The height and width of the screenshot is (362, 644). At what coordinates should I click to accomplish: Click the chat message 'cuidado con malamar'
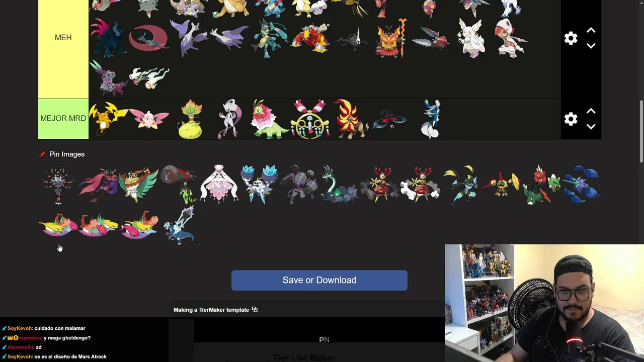tap(60, 328)
